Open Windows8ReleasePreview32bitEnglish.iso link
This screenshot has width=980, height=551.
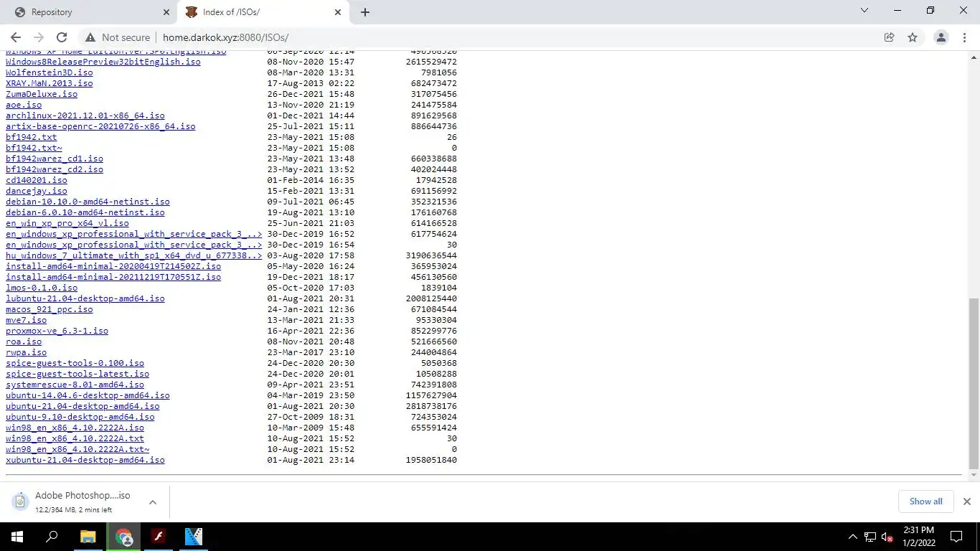pyautogui.click(x=103, y=62)
